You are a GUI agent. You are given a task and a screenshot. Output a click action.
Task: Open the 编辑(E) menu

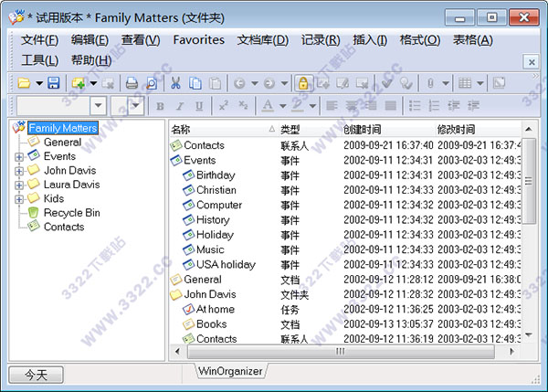(x=90, y=40)
